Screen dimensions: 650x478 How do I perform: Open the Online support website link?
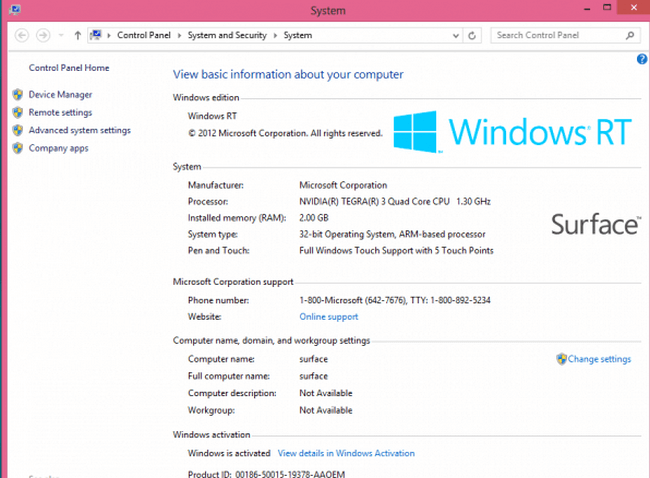[329, 317]
